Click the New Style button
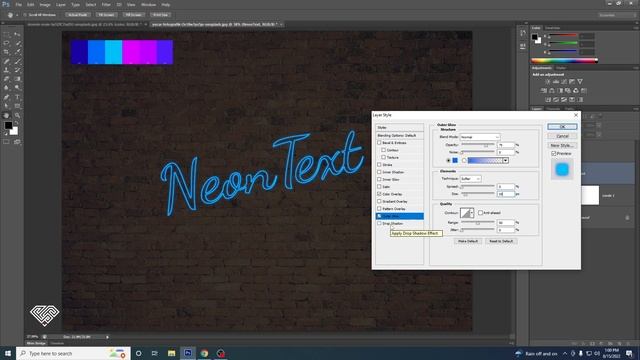This screenshot has width=640, height=360. [x=562, y=145]
